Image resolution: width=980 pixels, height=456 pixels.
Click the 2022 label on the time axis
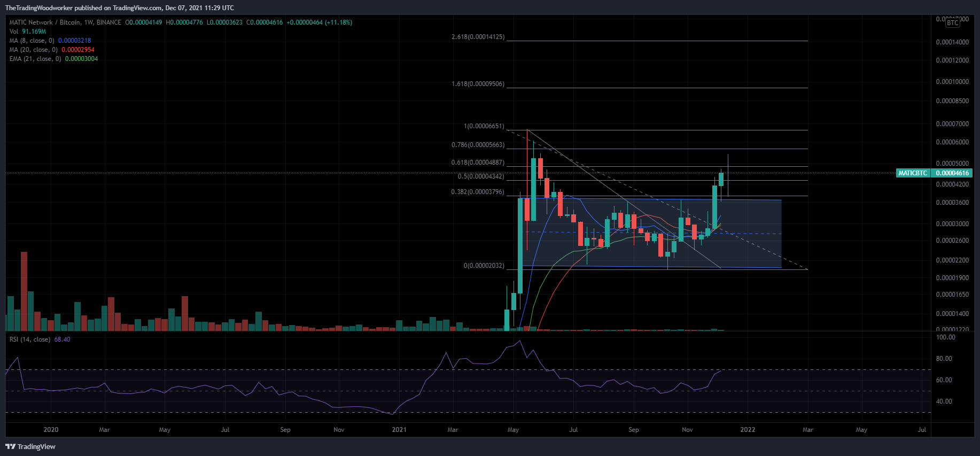click(x=748, y=430)
